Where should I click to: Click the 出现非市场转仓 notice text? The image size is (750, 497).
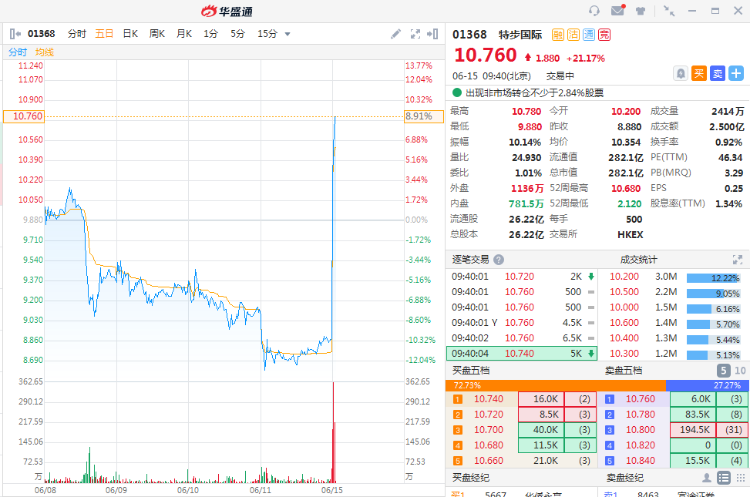click(534, 93)
